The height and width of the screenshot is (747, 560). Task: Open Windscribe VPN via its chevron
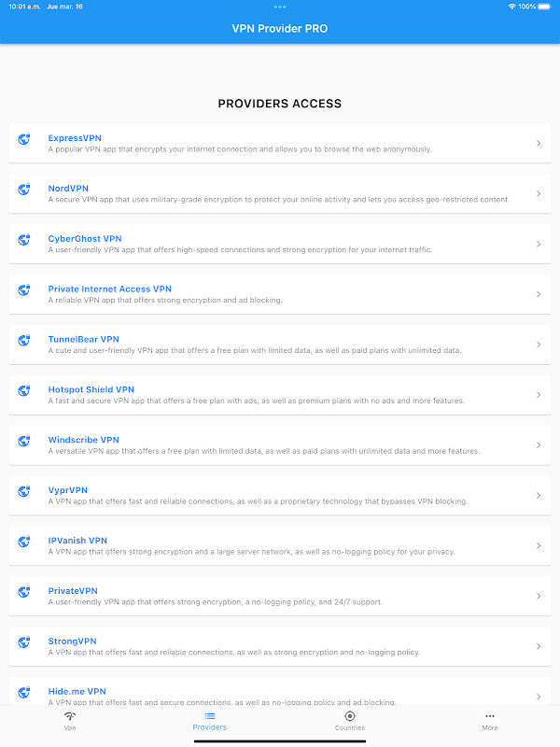[539, 445]
